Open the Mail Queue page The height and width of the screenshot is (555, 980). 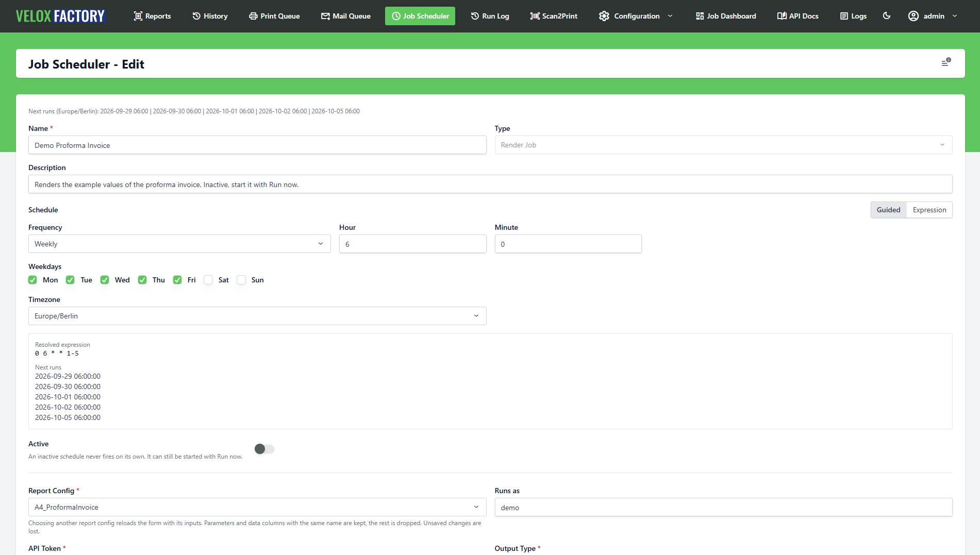coord(346,16)
